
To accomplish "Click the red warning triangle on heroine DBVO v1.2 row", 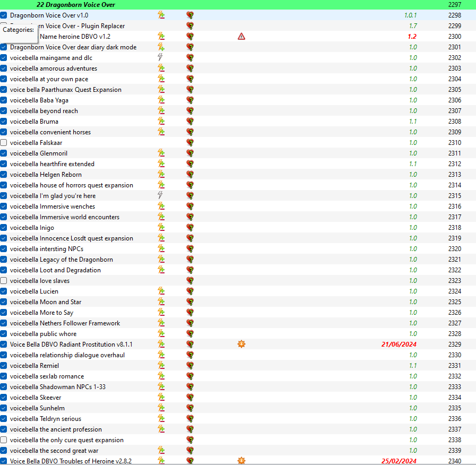I will (x=241, y=37).
